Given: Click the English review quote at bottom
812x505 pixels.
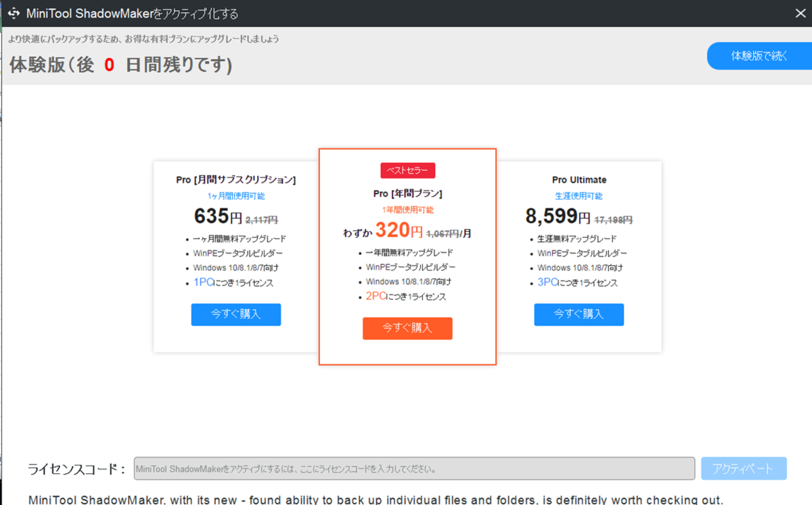Looking at the screenshot, I should [376, 500].
